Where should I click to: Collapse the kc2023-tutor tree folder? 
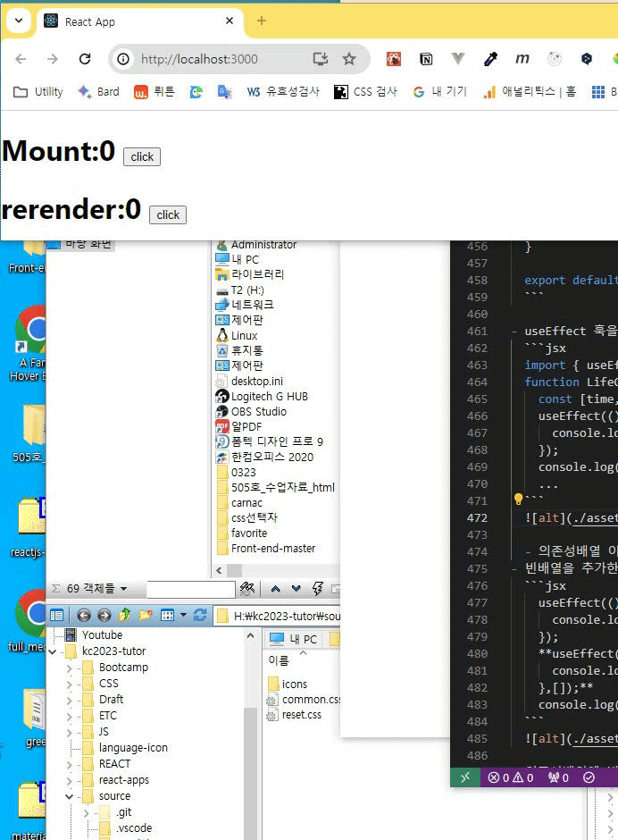pos(53,652)
